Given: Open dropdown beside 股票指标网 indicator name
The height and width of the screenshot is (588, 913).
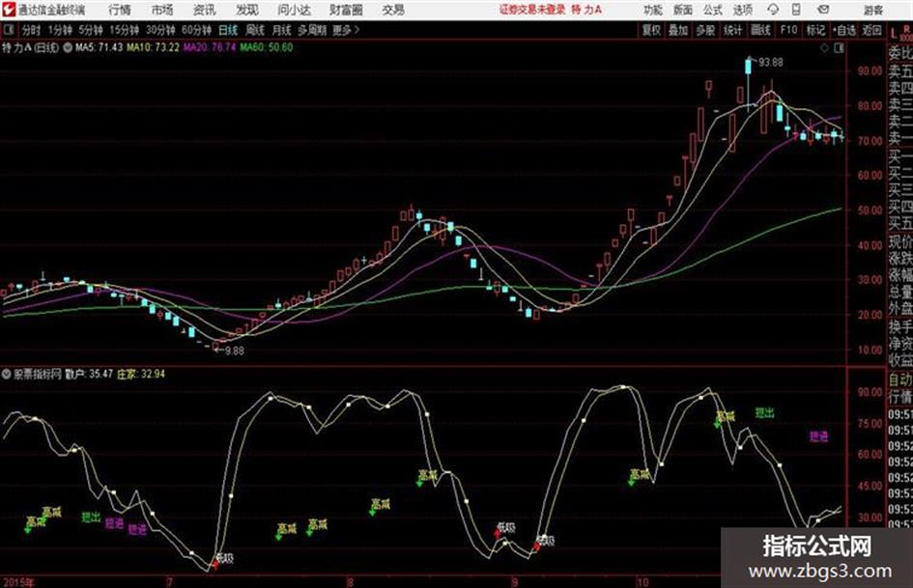Looking at the screenshot, I should coord(7,374).
